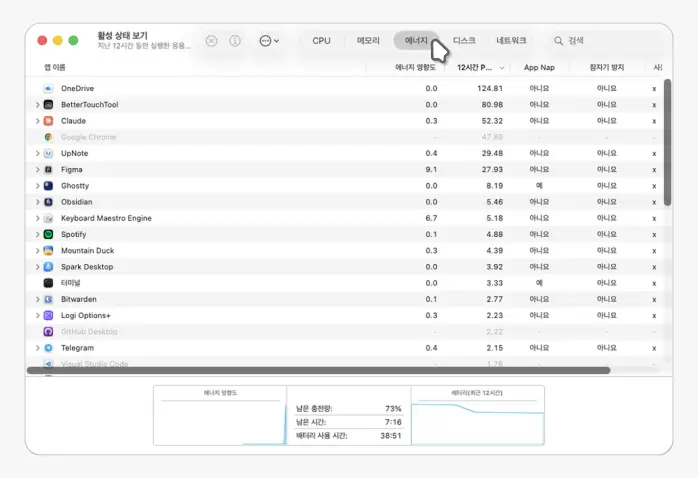Expand the Mountain Duck row
Screen dimensions: 698x478
(x=37, y=251)
